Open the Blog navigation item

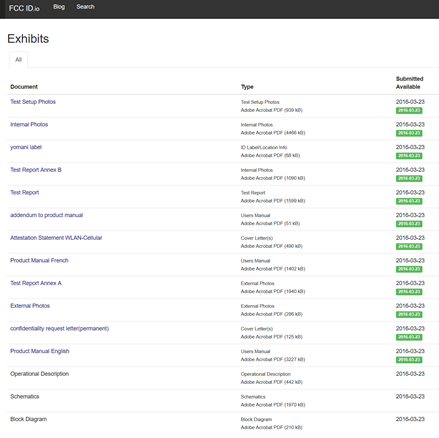coord(59,7)
